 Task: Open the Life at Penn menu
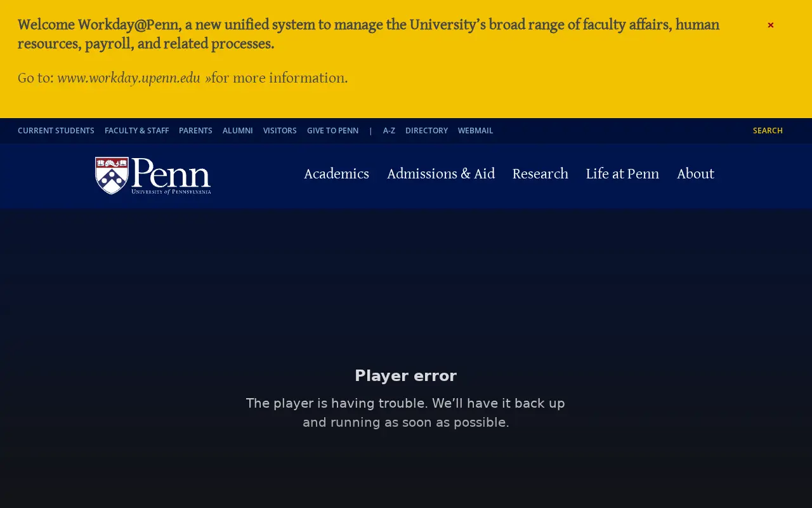622,174
